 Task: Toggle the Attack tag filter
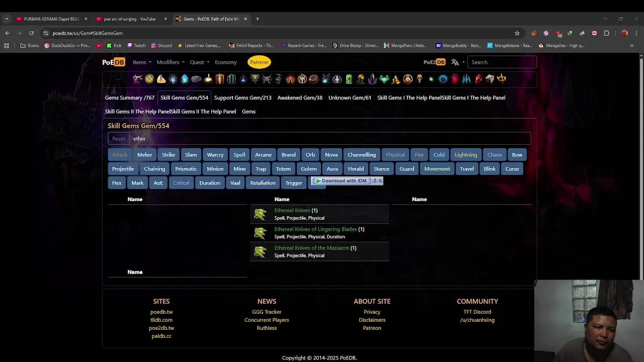coord(120,155)
